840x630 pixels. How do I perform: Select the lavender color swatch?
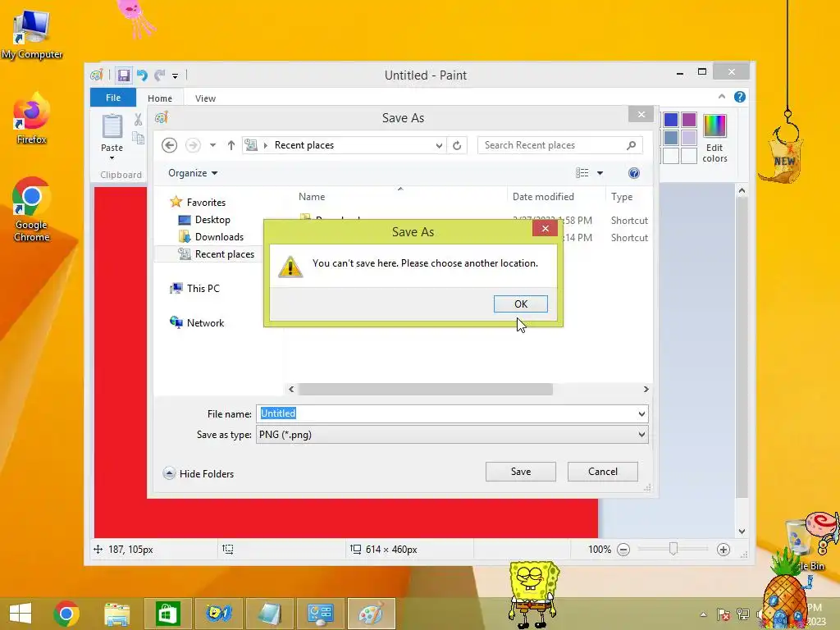pos(689,138)
